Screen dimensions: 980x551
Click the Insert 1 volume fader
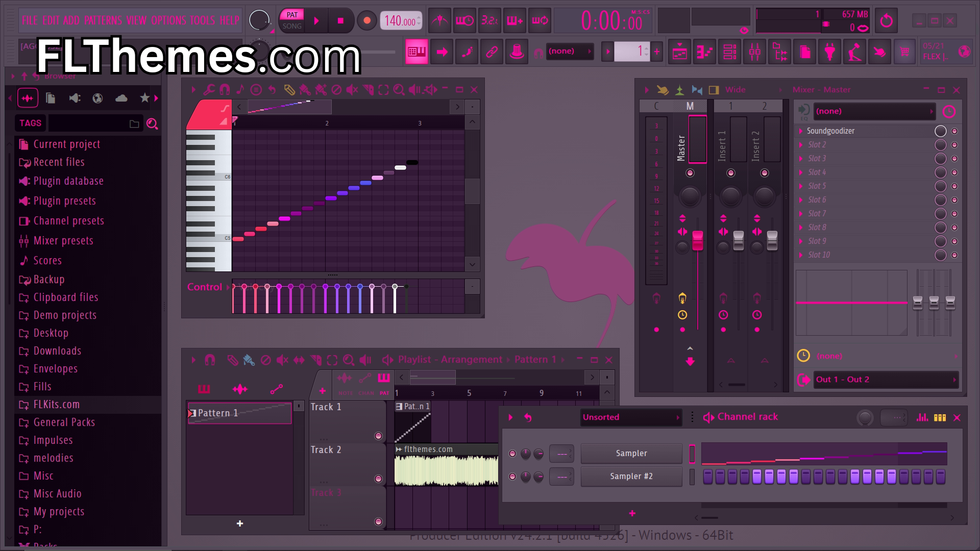click(x=739, y=241)
